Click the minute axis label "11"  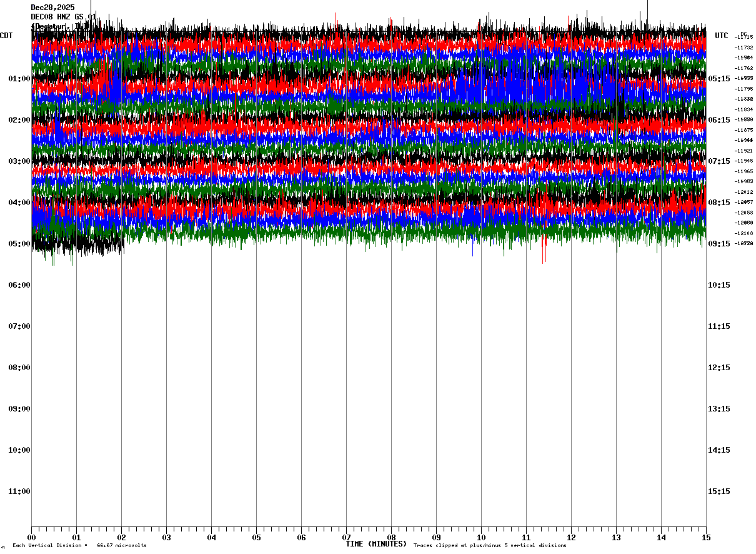(x=526, y=537)
